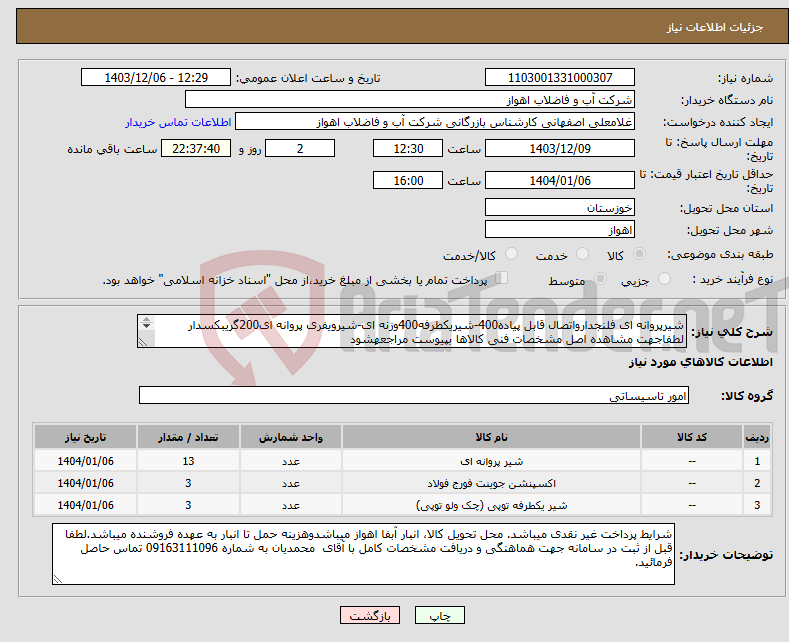The height and width of the screenshot is (642, 789).
Task: Select the خدمت radio button
Action: (582, 254)
